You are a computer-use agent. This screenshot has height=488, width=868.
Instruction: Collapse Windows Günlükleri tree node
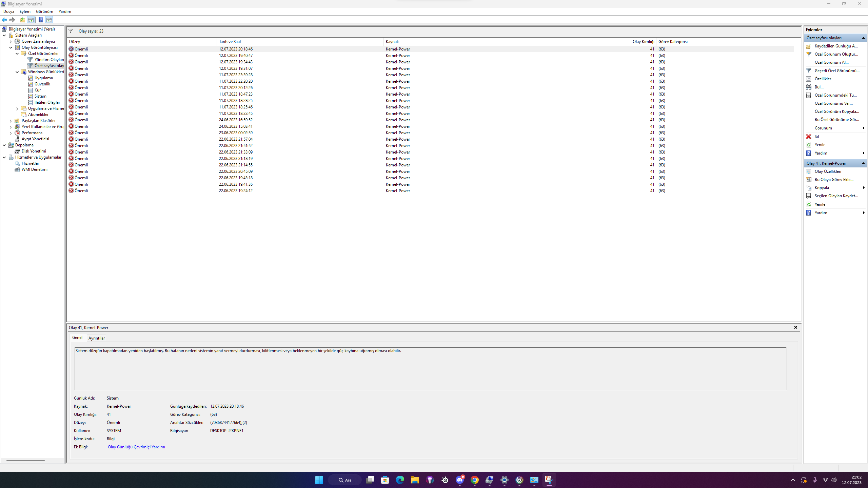point(17,72)
